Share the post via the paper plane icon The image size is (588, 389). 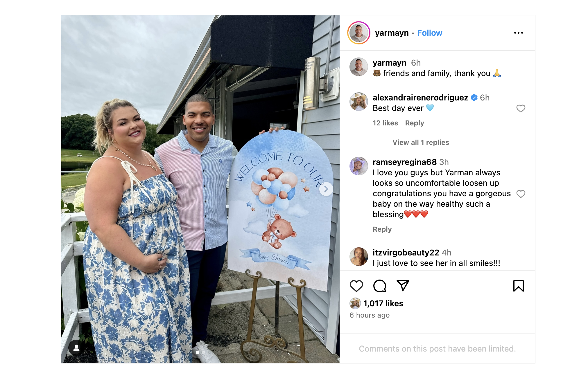[x=403, y=286]
